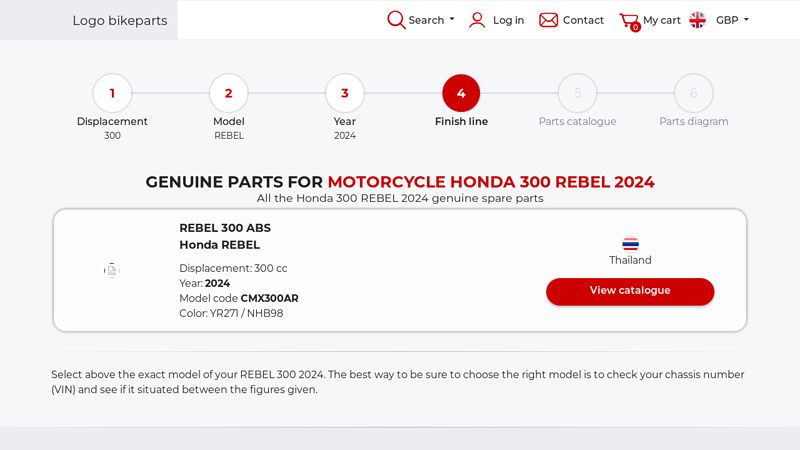Click the REBEL 300 ABS title
800x450 pixels.
225,228
